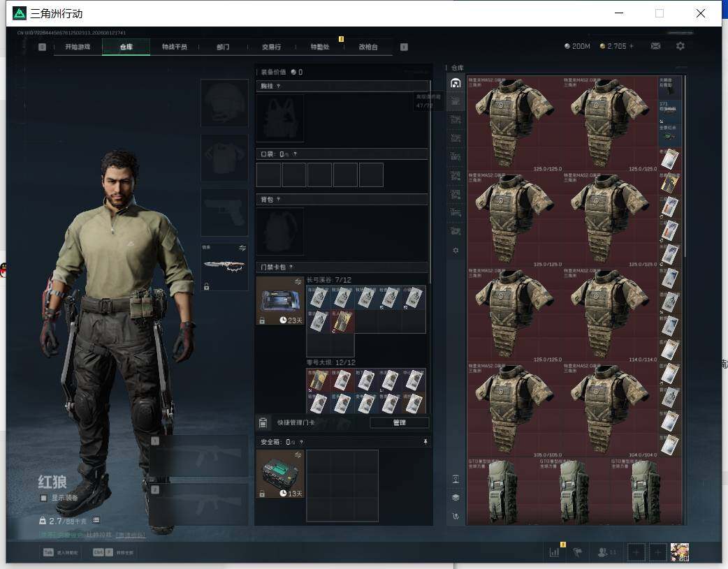Select the empty chest rig slot
This screenshot has height=569, width=728.
(x=280, y=119)
